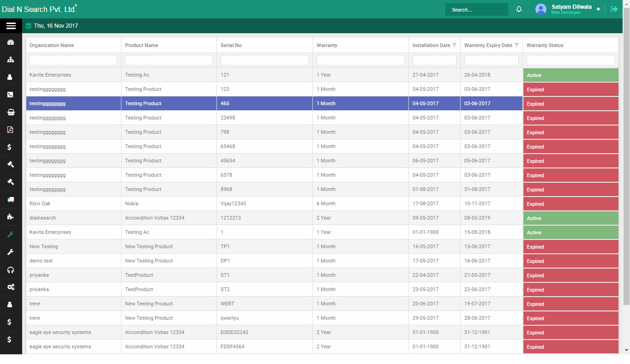Click the FDSF4564 serial number cell
The image size is (630, 364).
click(264, 346)
